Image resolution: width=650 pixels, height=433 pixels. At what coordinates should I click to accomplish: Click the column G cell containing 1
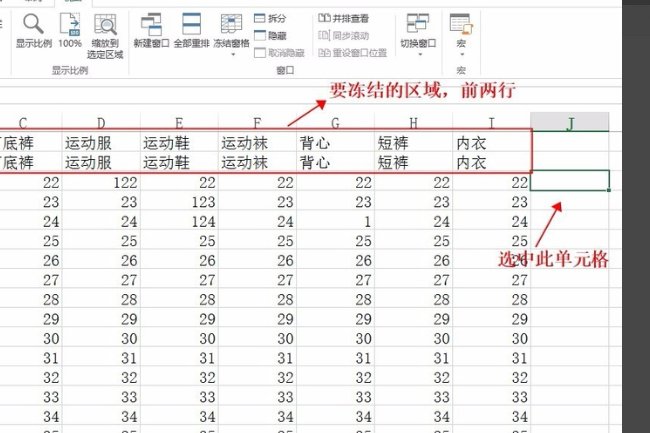pos(335,221)
